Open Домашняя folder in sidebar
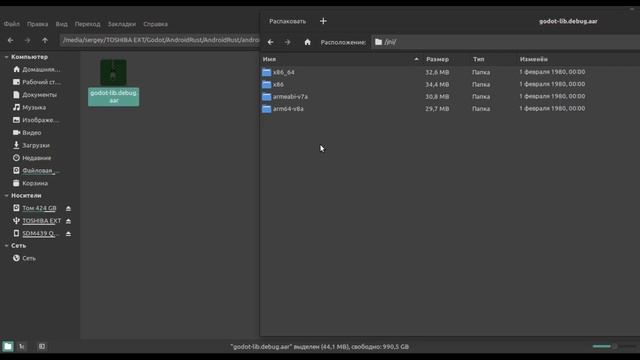This screenshot has width=640, height=360. pos(37,69)
